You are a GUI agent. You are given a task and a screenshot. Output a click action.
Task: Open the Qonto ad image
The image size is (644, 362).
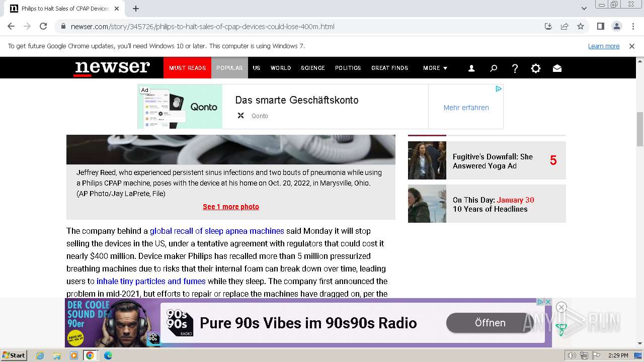[x=180, y=107]
